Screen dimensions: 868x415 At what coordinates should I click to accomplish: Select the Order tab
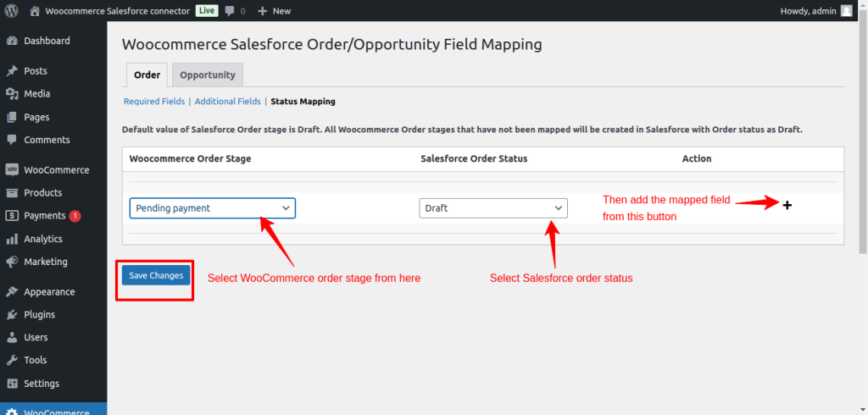click(x=147, y=75)
